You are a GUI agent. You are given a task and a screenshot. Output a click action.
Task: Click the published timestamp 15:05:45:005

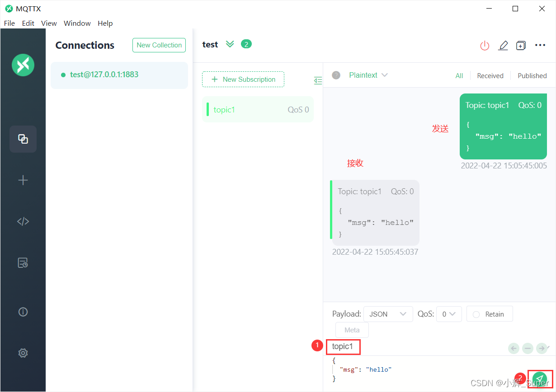point(504,166)
